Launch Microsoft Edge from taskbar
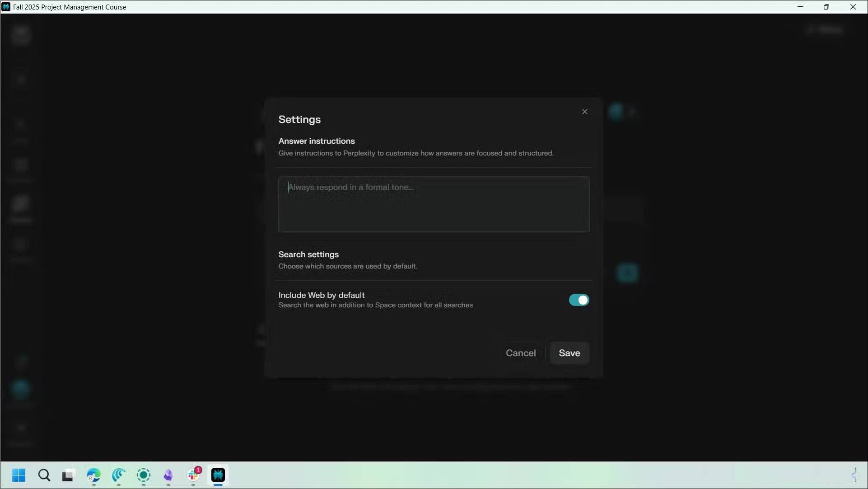868x489 pixels. point(93,475)
